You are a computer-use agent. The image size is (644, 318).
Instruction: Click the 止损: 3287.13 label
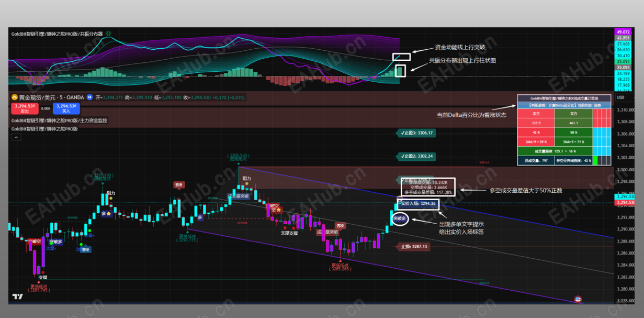tap(413, 246)
